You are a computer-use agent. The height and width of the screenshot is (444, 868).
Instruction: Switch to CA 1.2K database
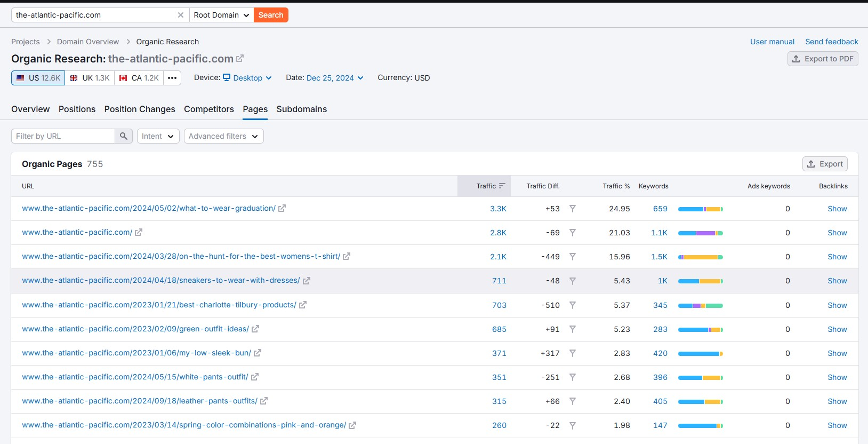tap(139, 78)
